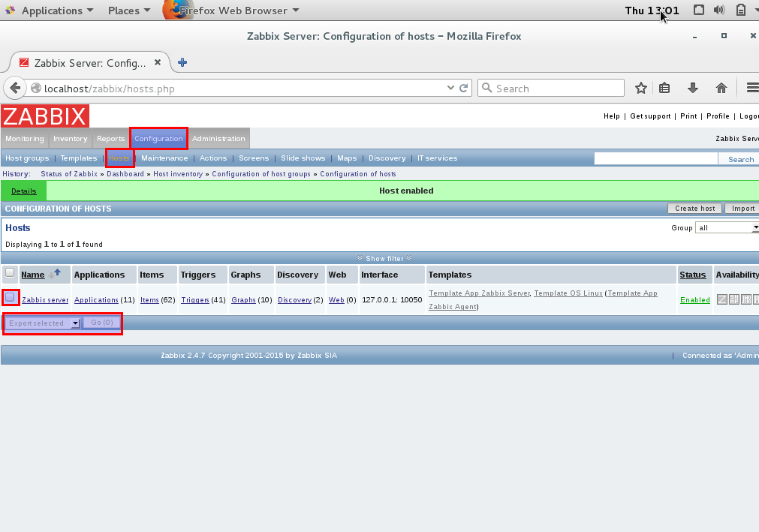Open the Discovery (2) link in host row
The image size is (759, 532).
click(x=295, y=300)
